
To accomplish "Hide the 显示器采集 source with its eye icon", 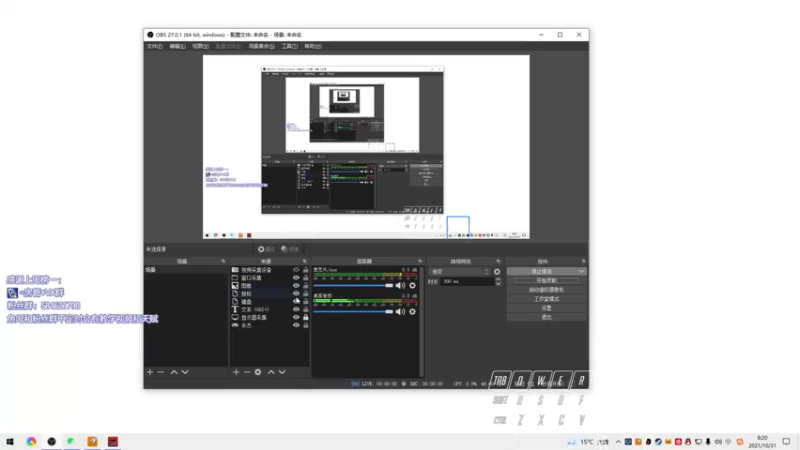I will [x=296, y=317].
